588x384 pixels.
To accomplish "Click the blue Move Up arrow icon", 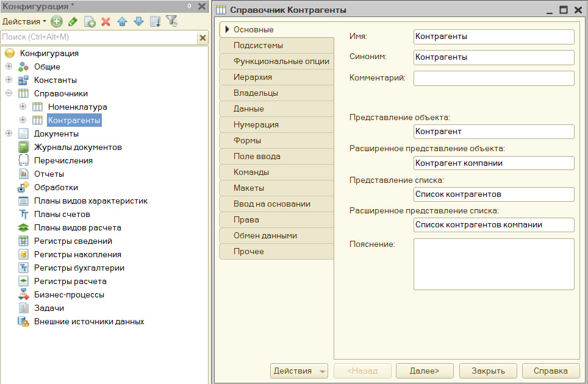I will click(x=122, y=22).
